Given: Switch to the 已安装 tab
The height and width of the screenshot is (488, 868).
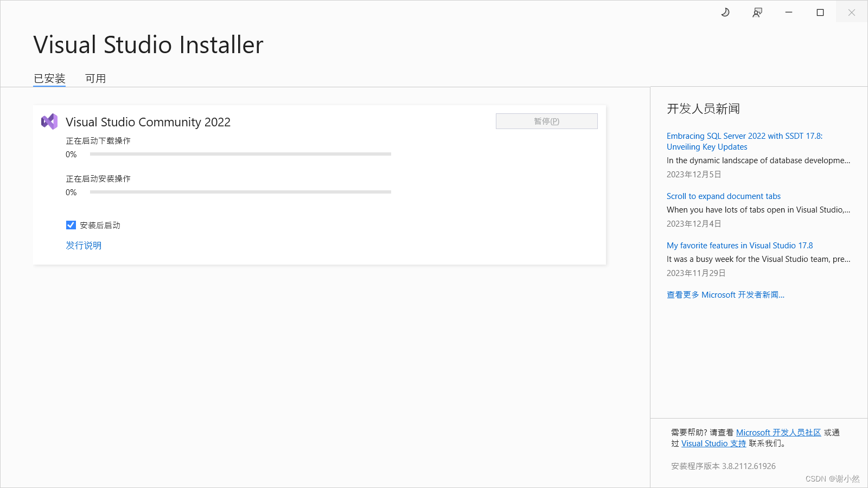Looking at the screenshot, I should click(x=49, y=79).
